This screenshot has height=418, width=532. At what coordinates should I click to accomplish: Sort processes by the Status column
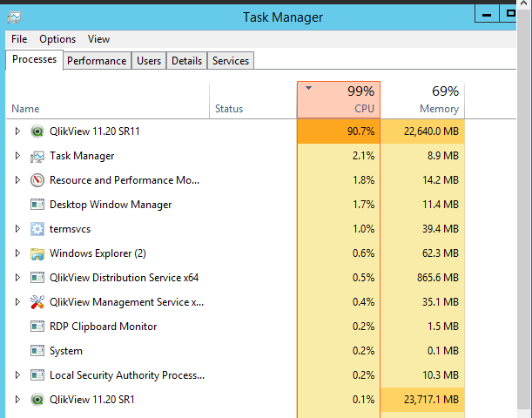point(229,109)
